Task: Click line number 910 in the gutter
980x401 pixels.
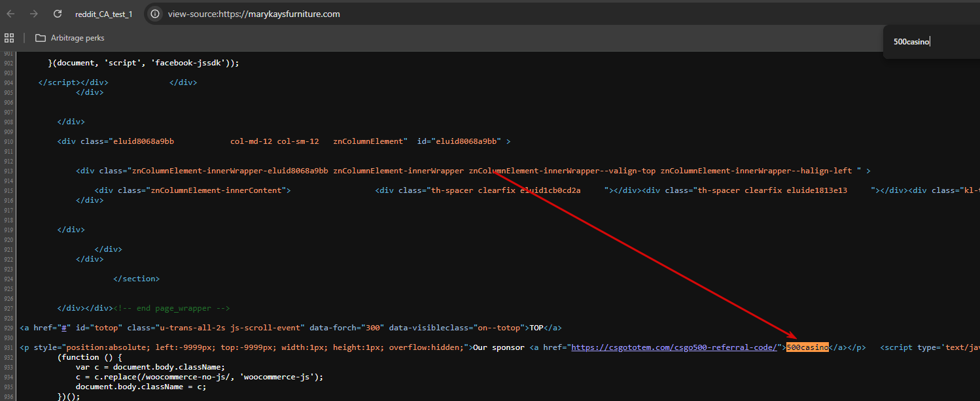Action: point(9,141)
